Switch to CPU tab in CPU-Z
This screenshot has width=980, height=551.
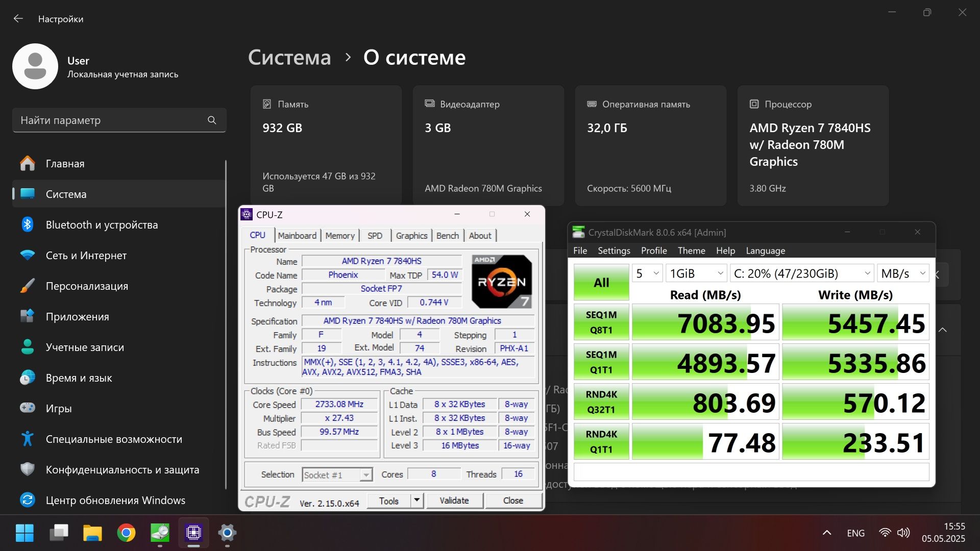257,235
